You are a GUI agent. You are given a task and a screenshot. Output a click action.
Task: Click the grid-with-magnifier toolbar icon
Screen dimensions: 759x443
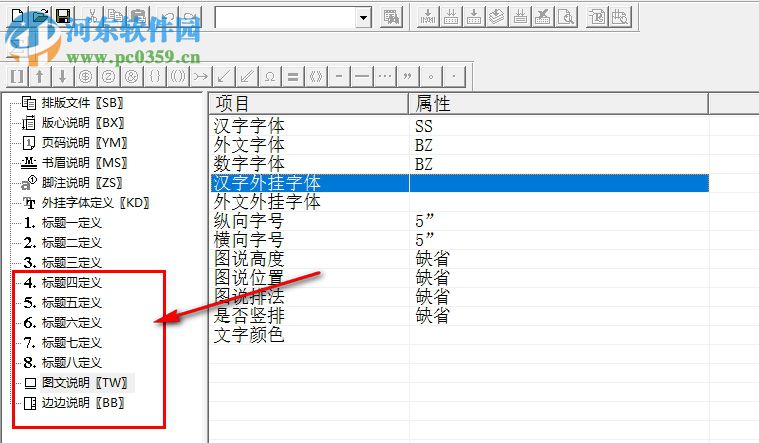click(x=620, y=17)
